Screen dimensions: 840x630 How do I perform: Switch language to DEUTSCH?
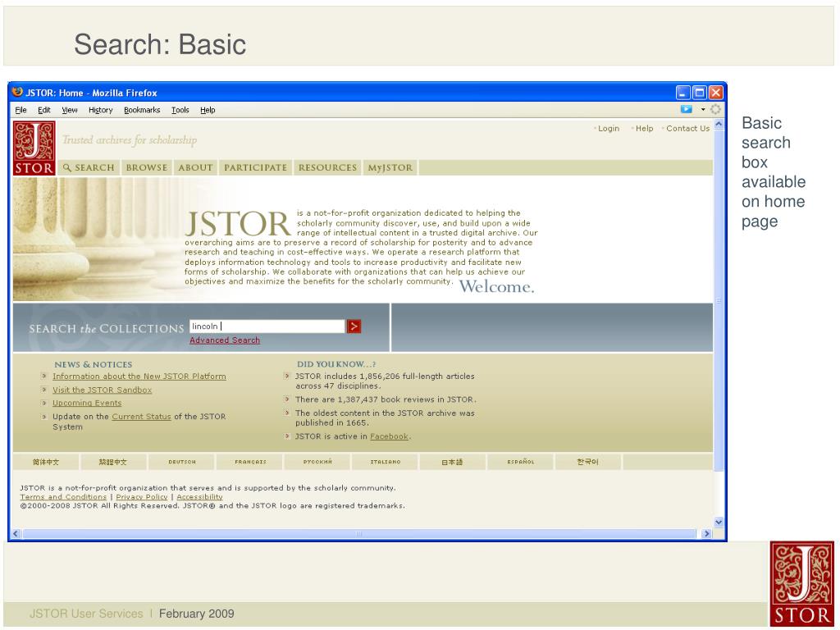click(182, 462)
